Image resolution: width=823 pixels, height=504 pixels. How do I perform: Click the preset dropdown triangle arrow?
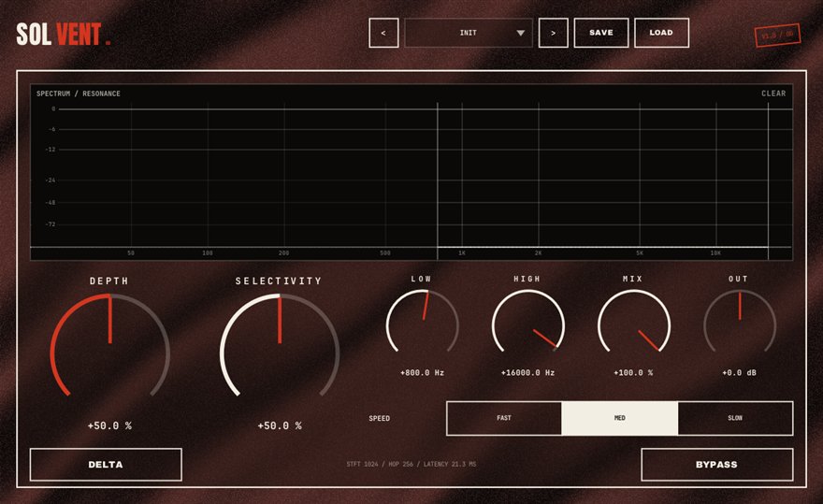click(520, 33)
